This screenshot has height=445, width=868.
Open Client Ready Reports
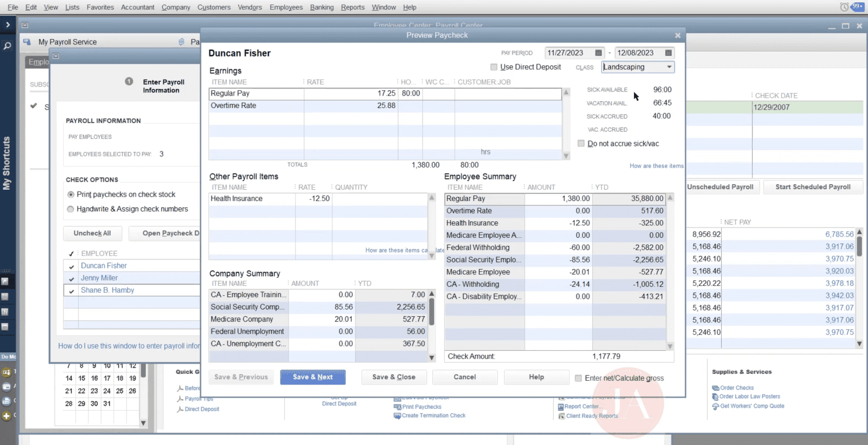591,416
